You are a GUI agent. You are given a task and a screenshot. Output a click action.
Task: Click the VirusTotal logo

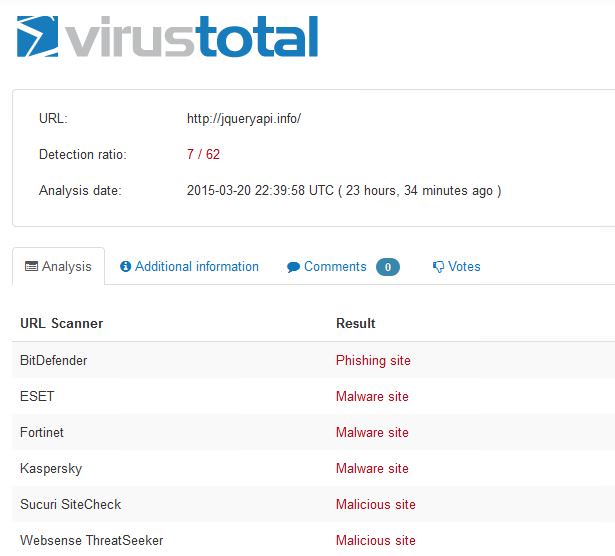[x=167, y=36]
